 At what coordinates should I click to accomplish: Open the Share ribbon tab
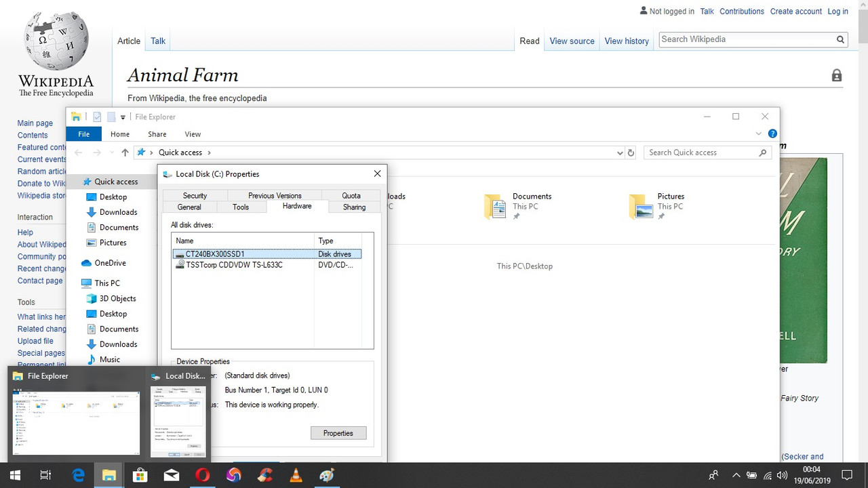click(x=157, y=134)
